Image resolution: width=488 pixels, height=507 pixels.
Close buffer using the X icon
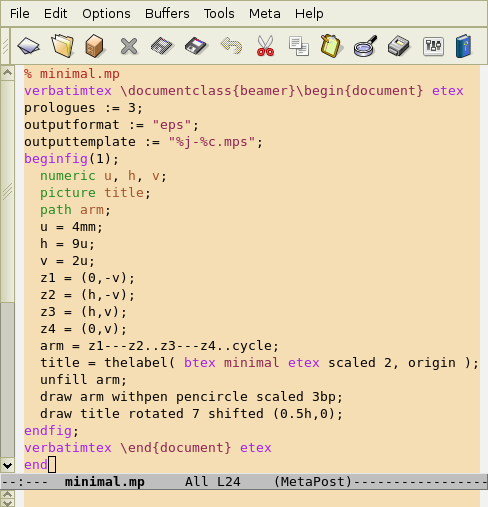[x=129, y=46]
